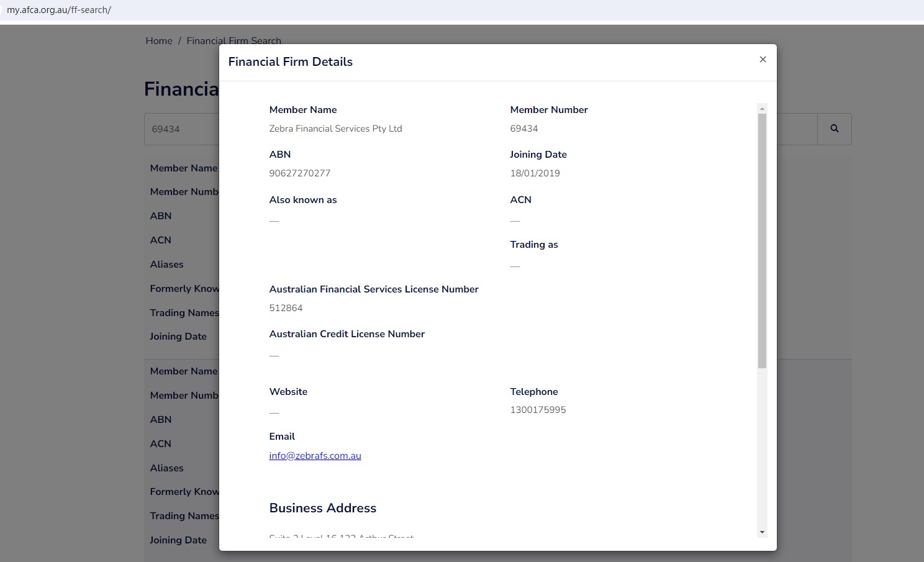Open the info@zebrafs.com.au email link
The height and width of the screenshot is (562, 924).
(x=315, y=456)
